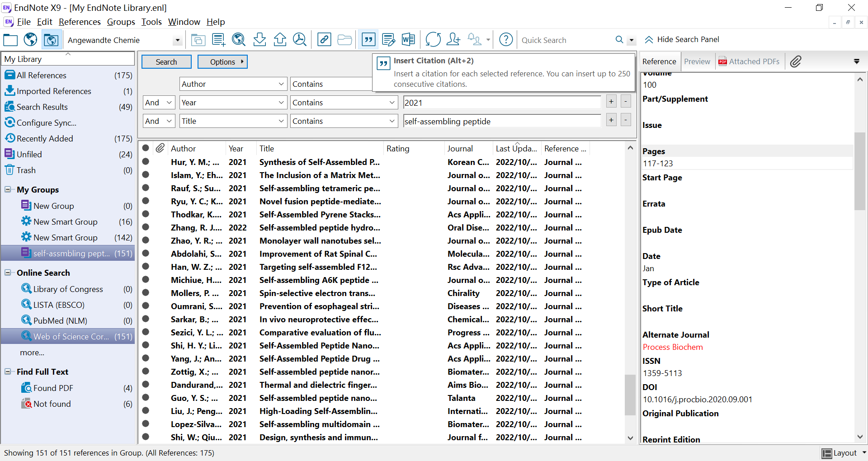The width and height of the screenshot is (868, 461).
Task: Click the Insert Citation quotation-mark icon
Action: pyautogui.click(x=369, y=40)
